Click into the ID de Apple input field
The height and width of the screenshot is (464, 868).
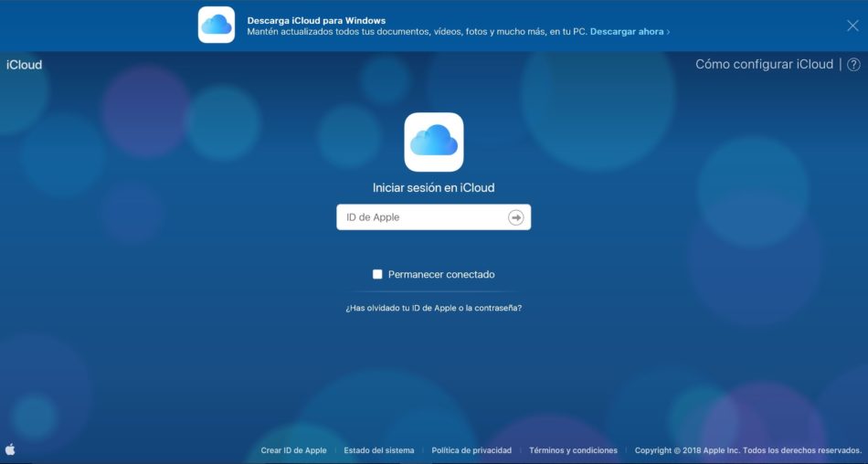point(433,217)
